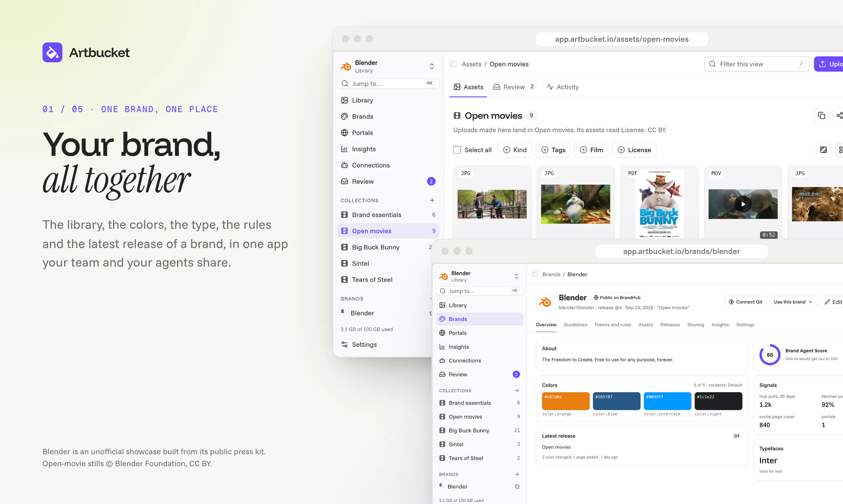Open Settings in the Assets window sidebar
Viewport: 843px width, 504px height.
click(x=384, y=345)
